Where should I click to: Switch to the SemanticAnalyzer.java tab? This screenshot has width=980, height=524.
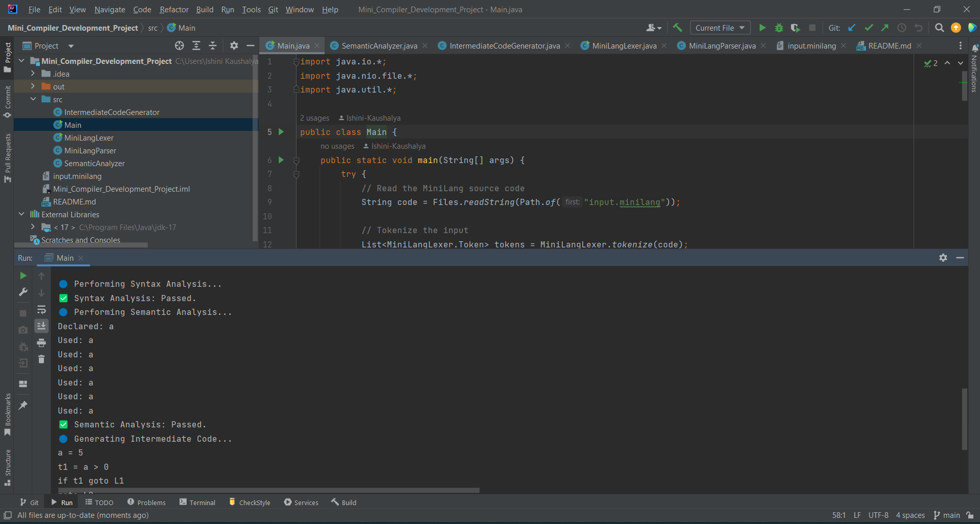tap(379, 45)
